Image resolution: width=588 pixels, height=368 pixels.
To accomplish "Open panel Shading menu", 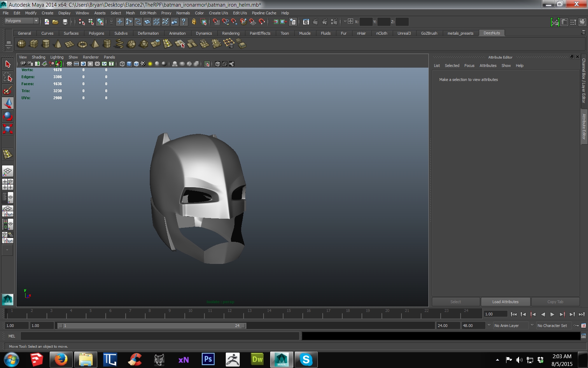I will [38, 57].
